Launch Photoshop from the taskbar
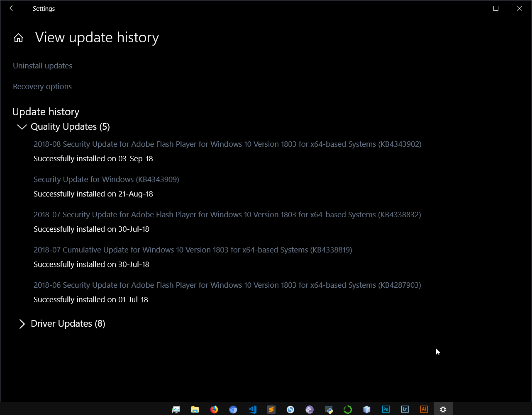This screenshot has width=532, height=415. tap(386, 410)
